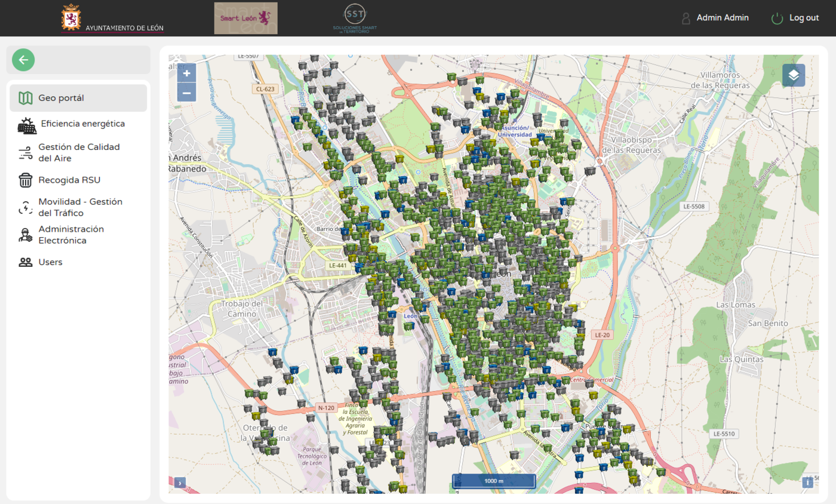Click the Admin user avatar icon
The image size is (836, 504).
click(686, 19)
